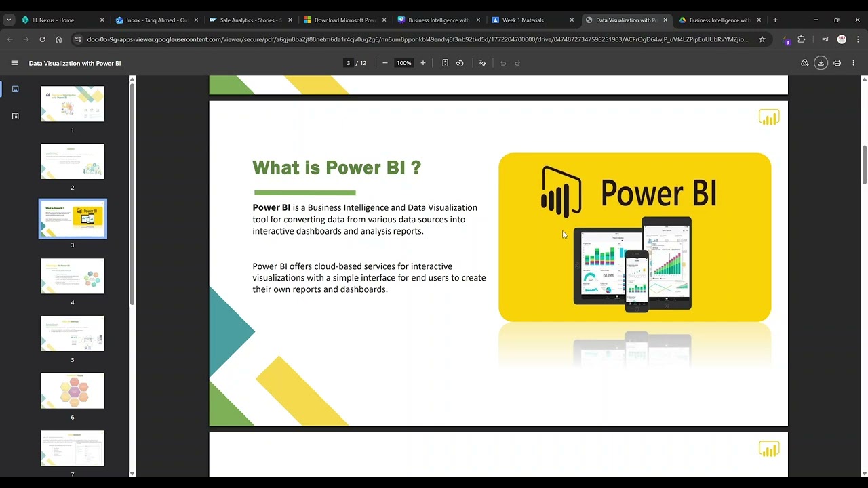Undo the last annotation
The width and height of the screenshot is (868, 488).
click(x=503, y=63)
